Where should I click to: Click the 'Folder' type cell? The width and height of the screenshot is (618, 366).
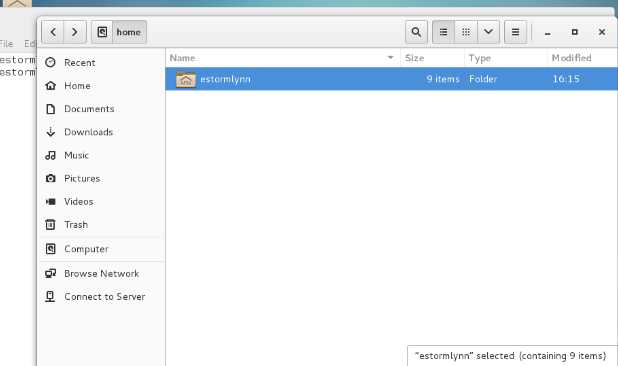pyautogui.click(x=483, y=79)
